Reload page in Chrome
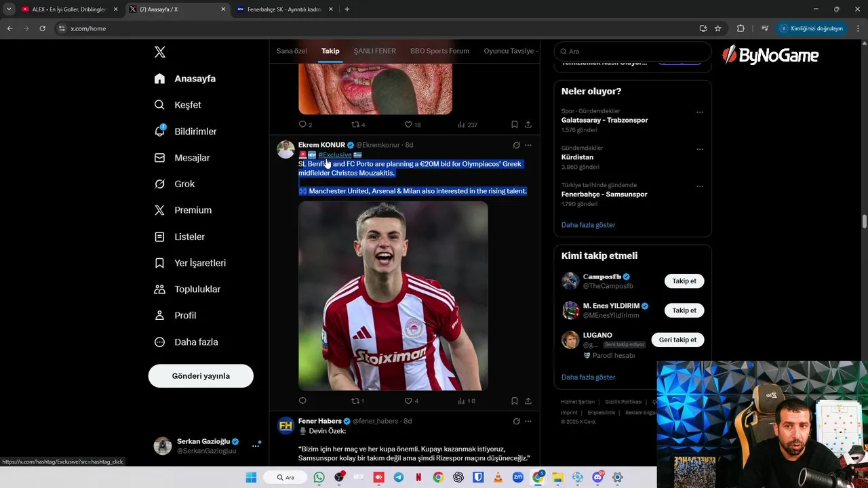 [42, 28]
